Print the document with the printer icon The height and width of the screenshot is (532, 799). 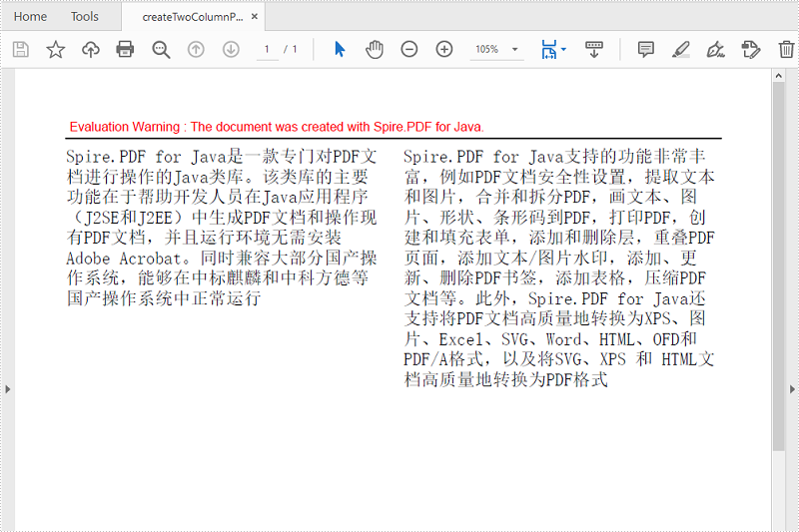[125, 49]
